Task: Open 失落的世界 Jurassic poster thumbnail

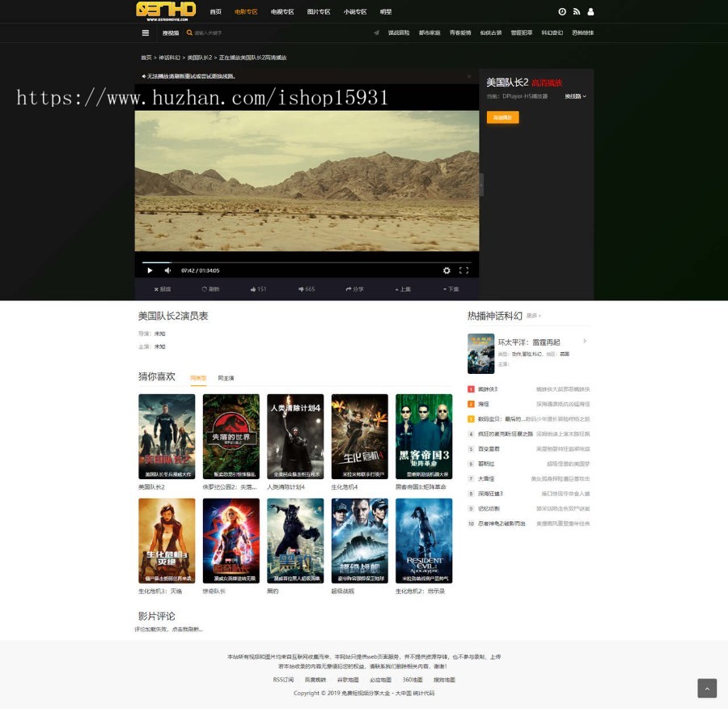Action: (231, 436)
